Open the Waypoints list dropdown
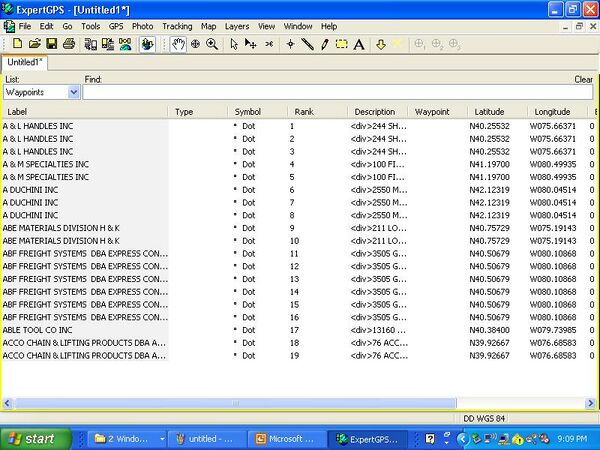Image resolution: width=600 pixels, height=450 pixels. click(73, 92)
